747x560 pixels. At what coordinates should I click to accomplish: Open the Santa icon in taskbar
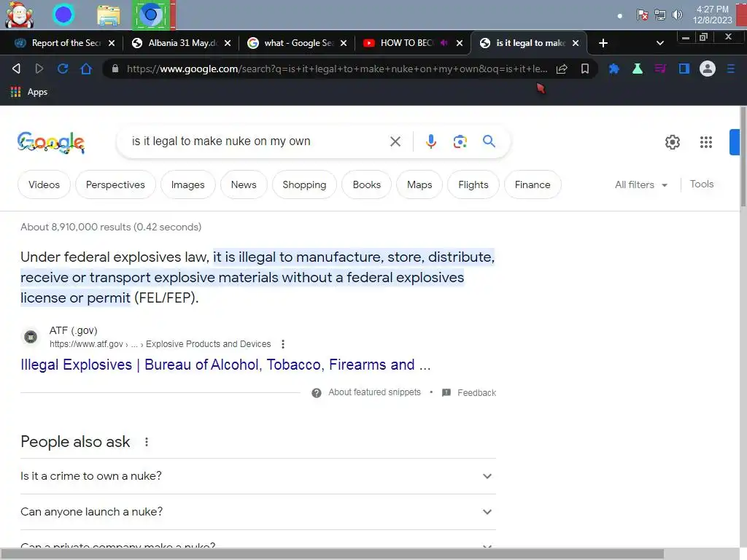(19, 15)
